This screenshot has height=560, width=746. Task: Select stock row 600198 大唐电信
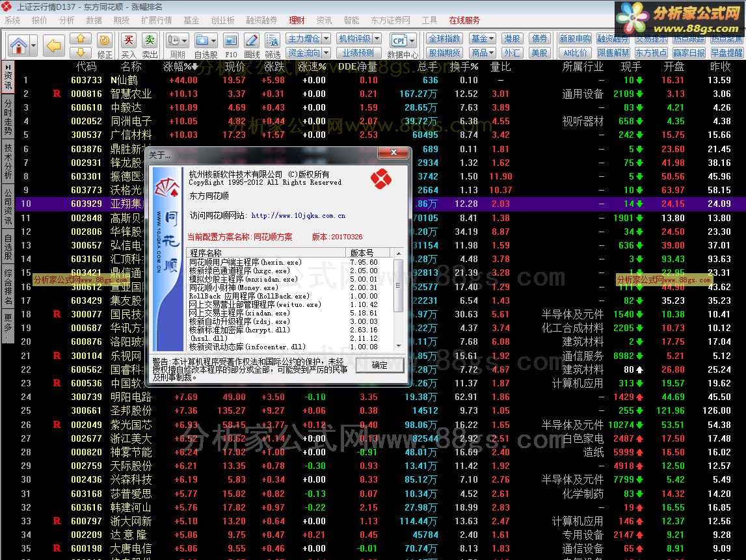coord(380,548)
